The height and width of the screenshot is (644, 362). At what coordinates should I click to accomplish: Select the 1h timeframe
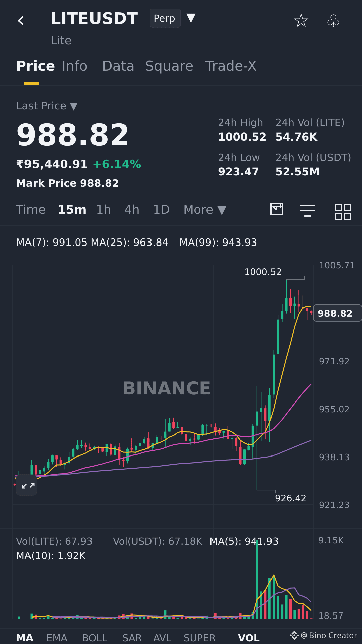click(x=104, y=210)
